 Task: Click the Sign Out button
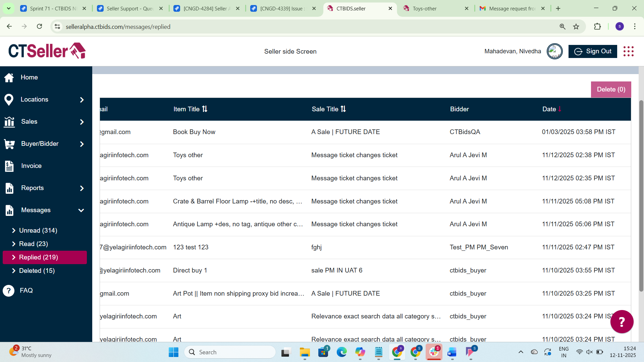[592, 51]
